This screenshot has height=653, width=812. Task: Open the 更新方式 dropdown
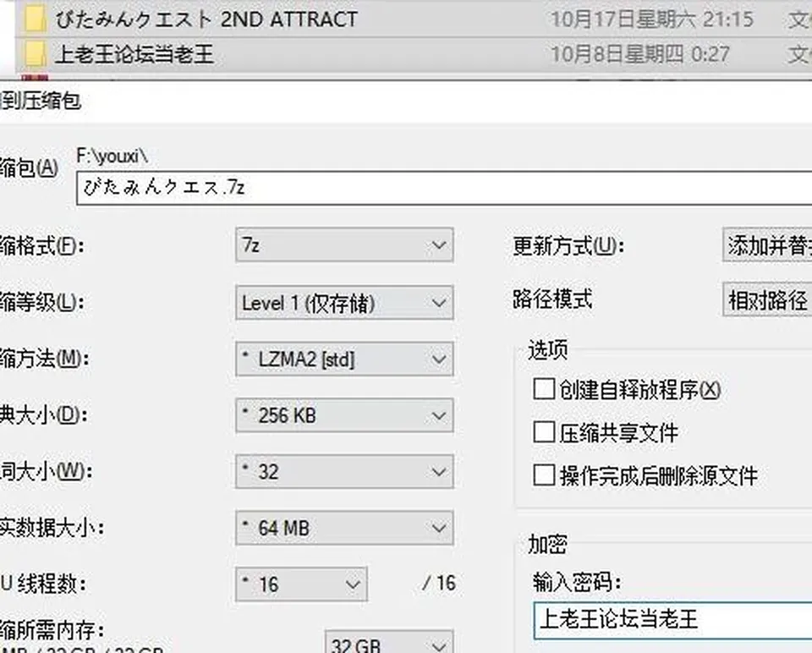767,245
